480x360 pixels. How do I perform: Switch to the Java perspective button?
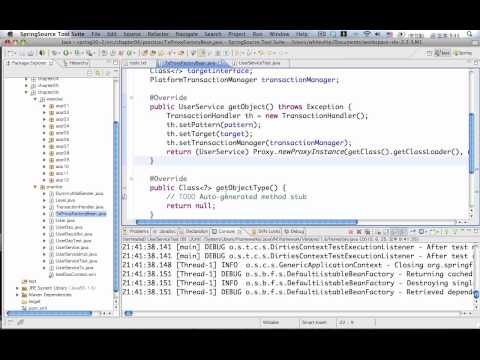coord(442,53)
